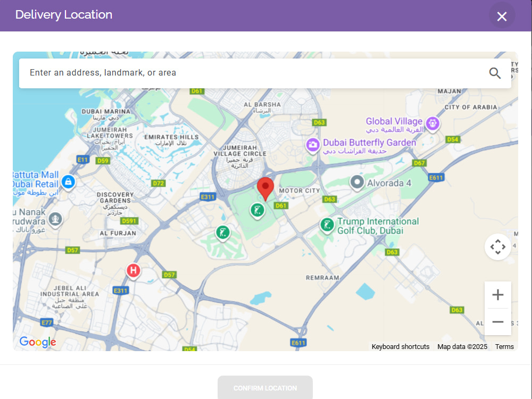
Task: Click the DUBAI MARINA label
Action: (x=106, y=111)
